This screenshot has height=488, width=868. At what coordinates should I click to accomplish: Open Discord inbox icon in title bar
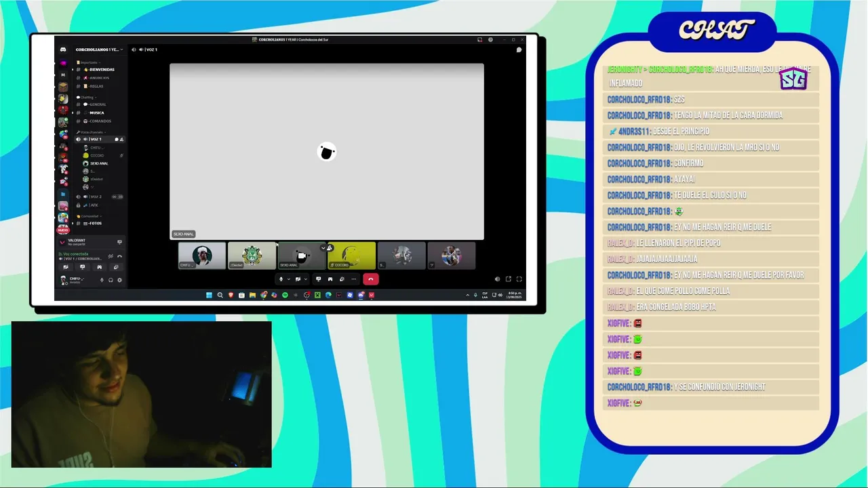(480, 39)
